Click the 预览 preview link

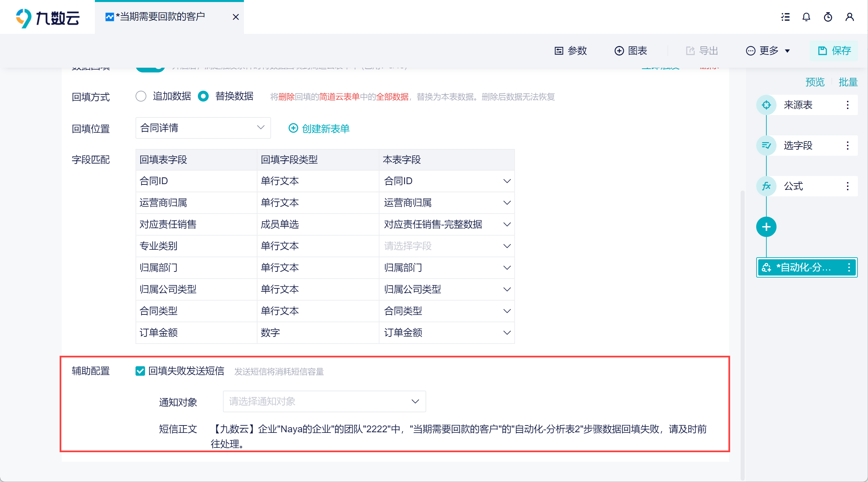[814, 82]
